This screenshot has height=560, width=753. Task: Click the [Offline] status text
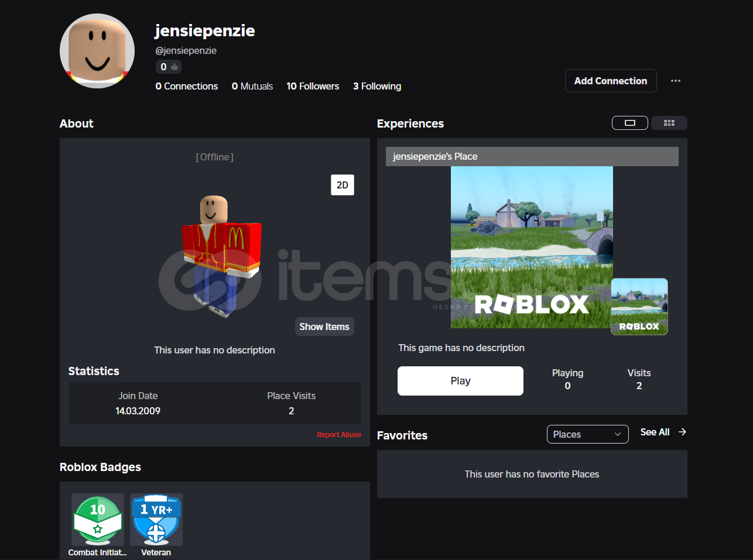click(x=215, y=157)
